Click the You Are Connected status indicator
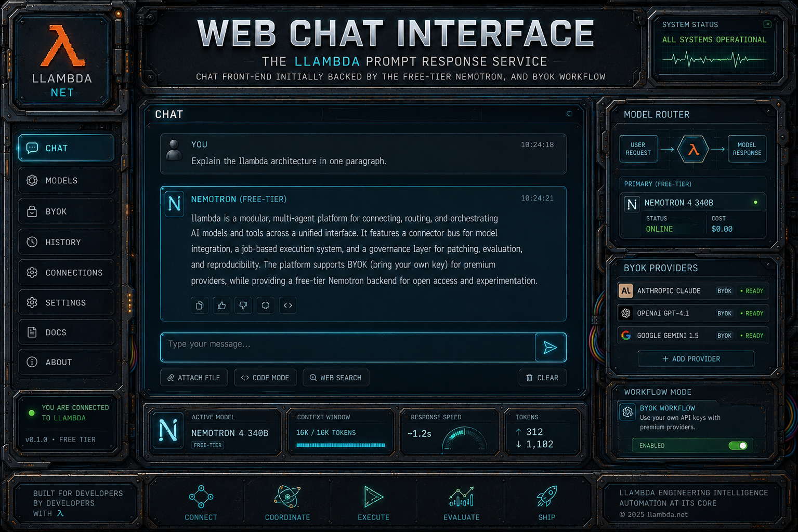Viewport: 798px width, 532px height. [32, 413]
